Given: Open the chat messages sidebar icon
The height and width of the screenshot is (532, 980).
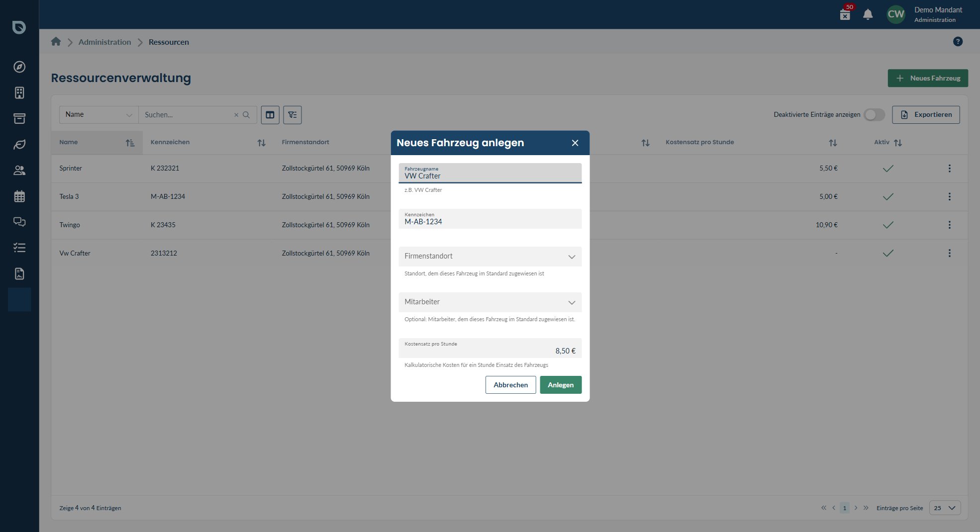Looking at the screenshot, I should click(19, 222).
